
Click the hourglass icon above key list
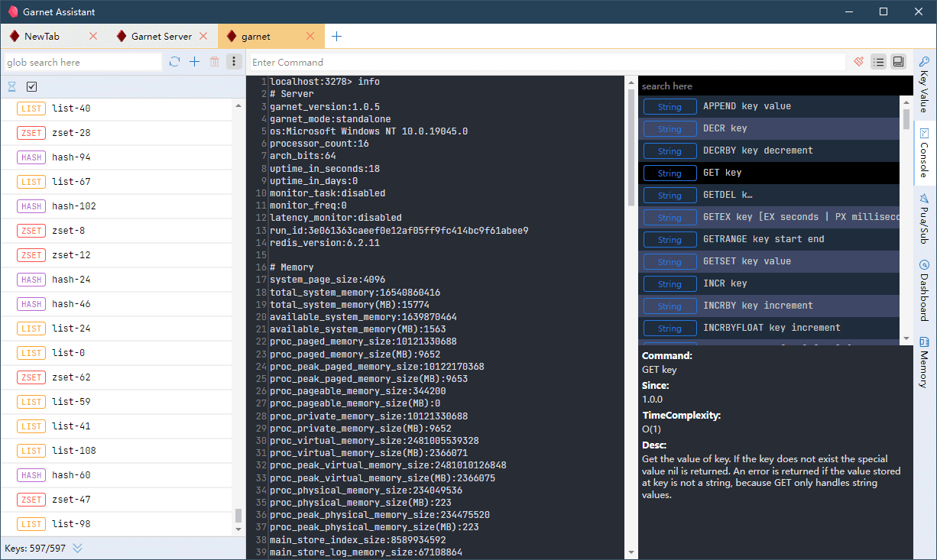[x=12, y=86]
